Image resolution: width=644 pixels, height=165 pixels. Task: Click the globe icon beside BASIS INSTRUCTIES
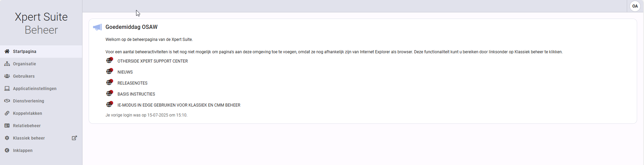tap(110, 93)
